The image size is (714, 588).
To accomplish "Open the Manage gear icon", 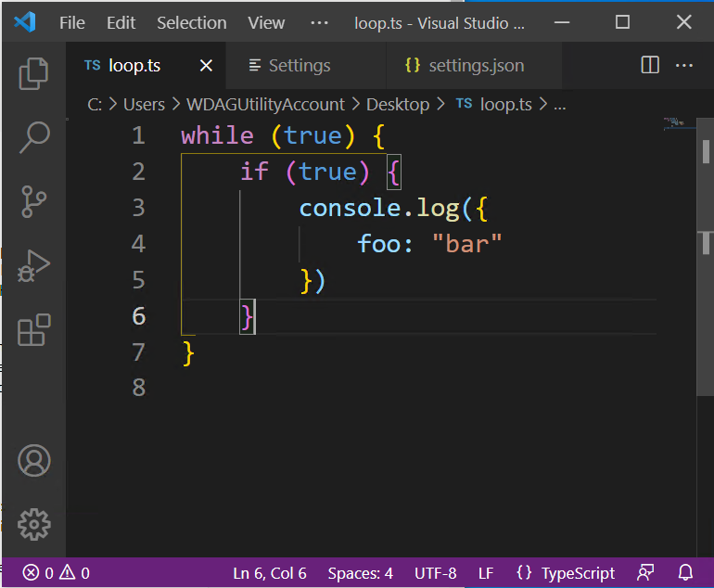I will click(x=33, y=524).
